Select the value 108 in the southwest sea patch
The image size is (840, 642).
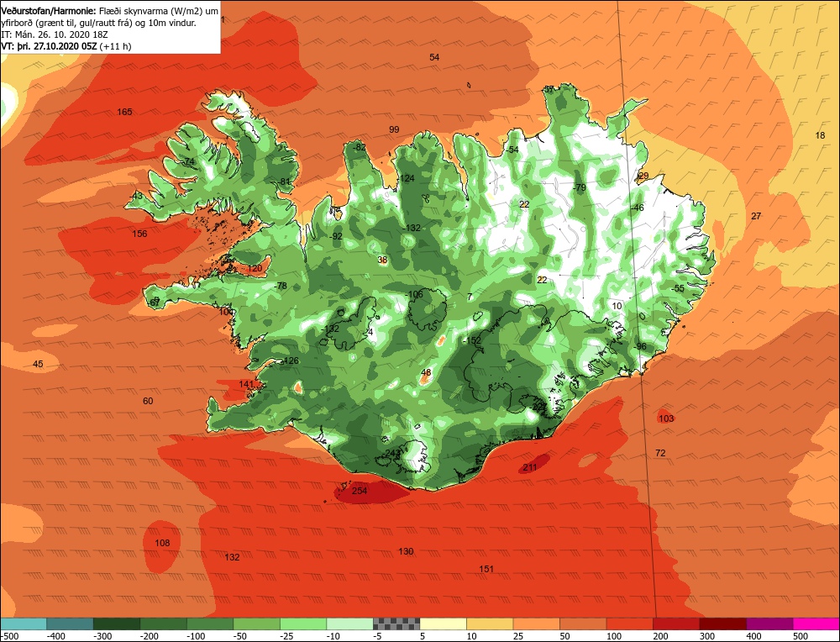[162, 543]
